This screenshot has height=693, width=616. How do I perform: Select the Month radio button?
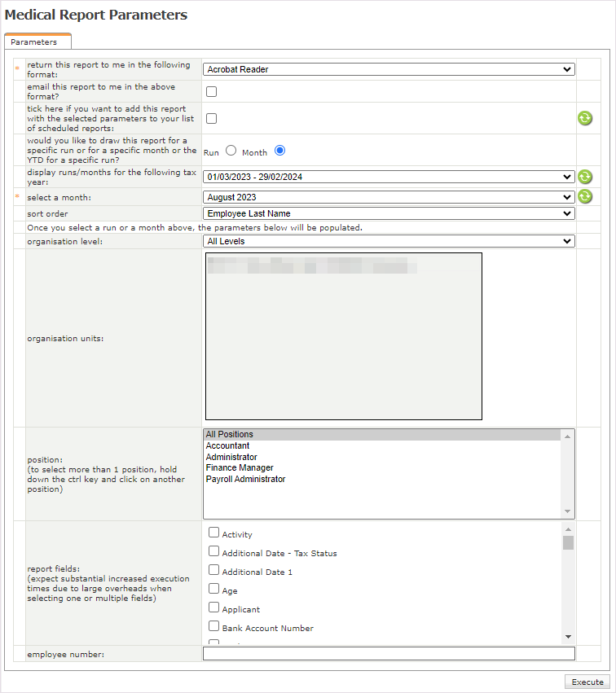[279, 151]
